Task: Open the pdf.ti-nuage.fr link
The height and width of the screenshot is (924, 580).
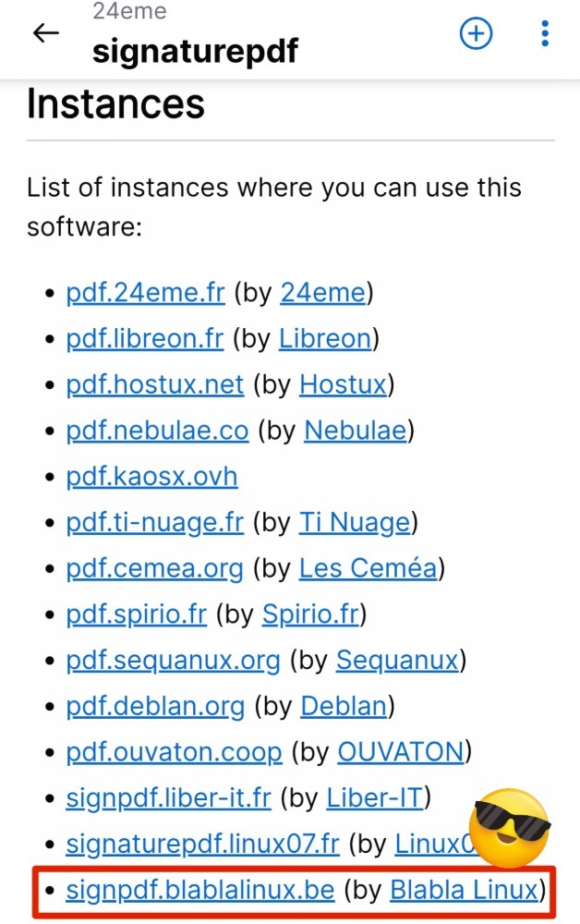Action: (154, 523)
